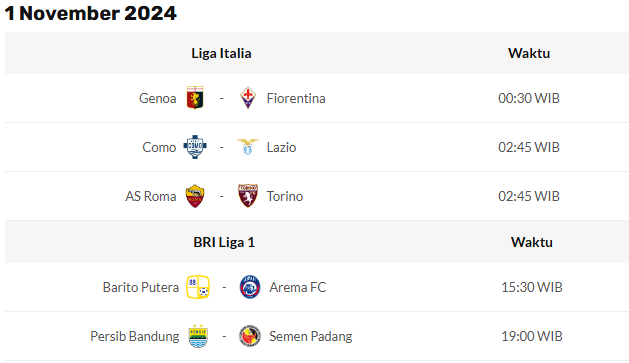The image size is (629, 363).
Task: Click the Genoa club crest
Action: (195, 98)
